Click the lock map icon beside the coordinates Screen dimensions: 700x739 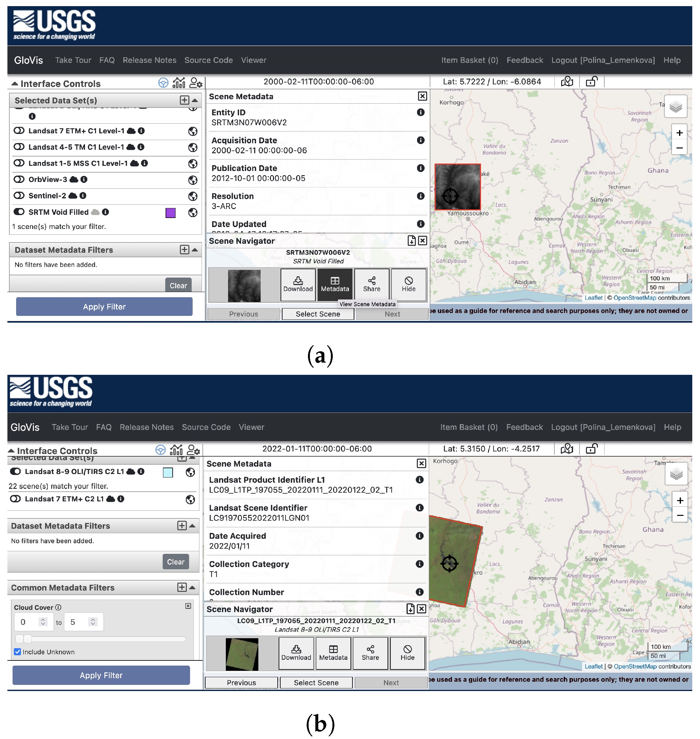591,81
